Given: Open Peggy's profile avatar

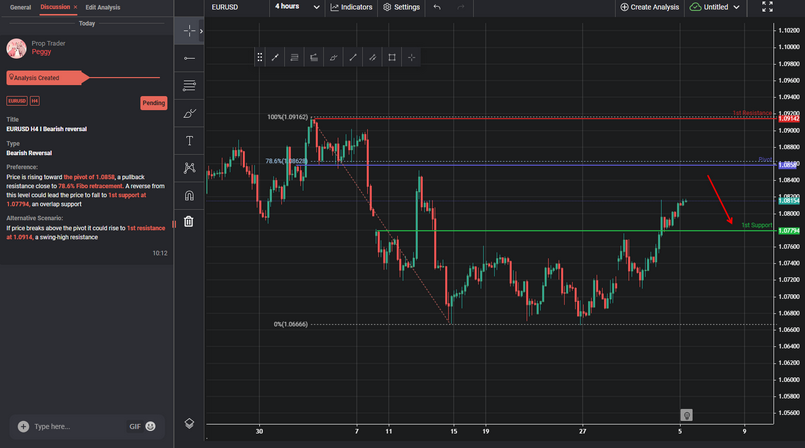Looking at the screenshot, I should 16,48.
